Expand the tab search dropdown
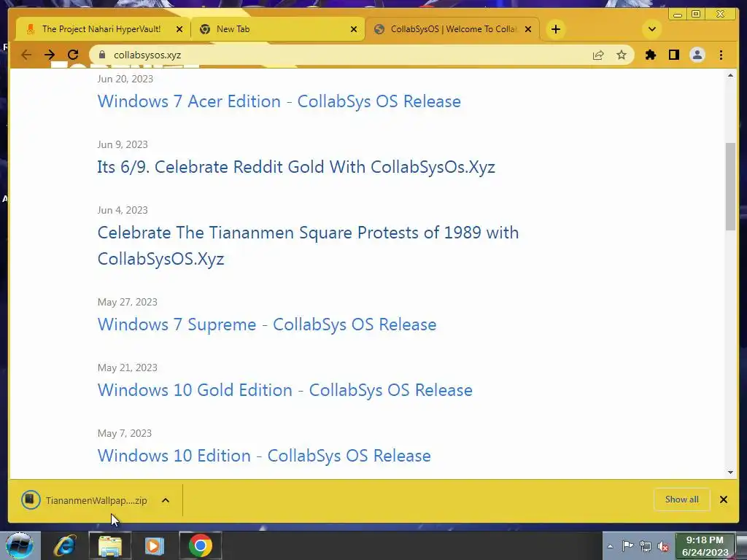Viewport: 747px width, 560px height. point(651,29)
